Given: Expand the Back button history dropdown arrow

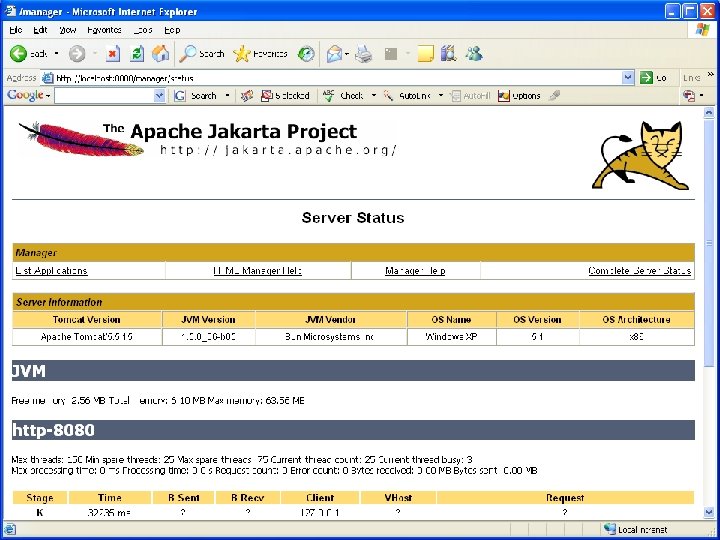Looking at the screenshot, I should tap(56, 54).
